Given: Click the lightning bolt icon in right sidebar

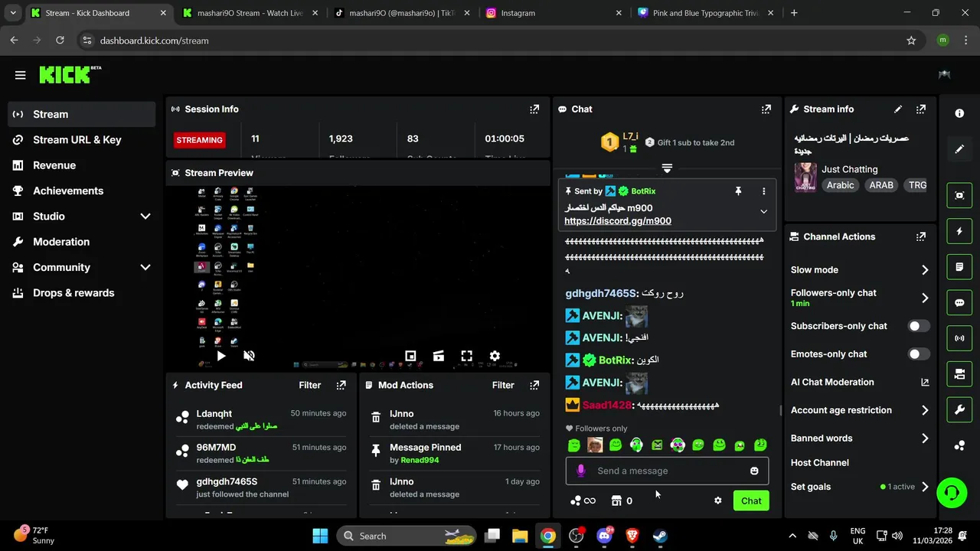Looking at the screenshot, I should (959, 231).
